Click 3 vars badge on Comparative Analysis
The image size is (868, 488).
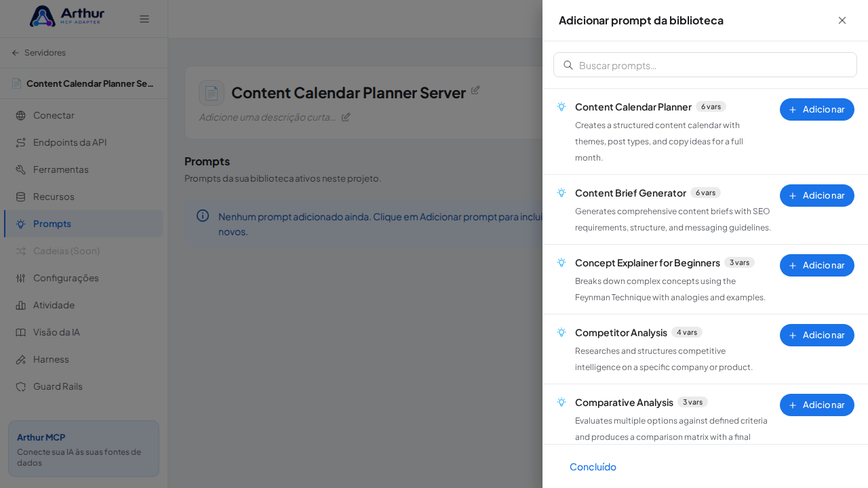pyautogui.click(x=692, y=402)
